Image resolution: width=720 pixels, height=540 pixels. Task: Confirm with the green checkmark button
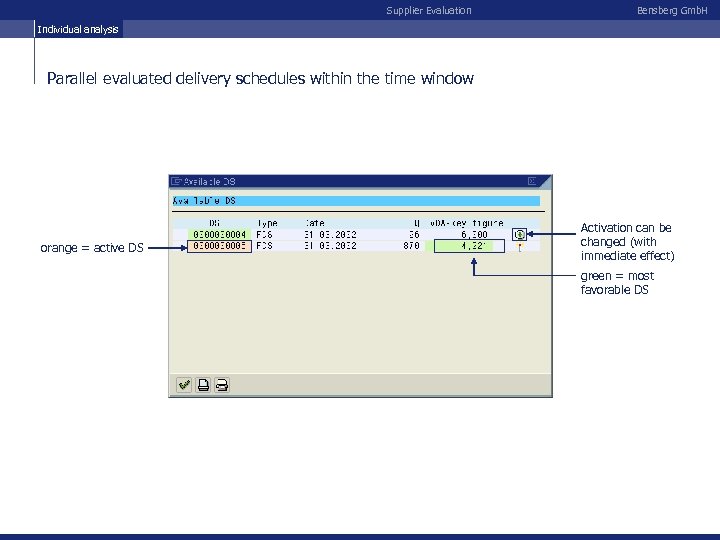click(x=184, y=385)
